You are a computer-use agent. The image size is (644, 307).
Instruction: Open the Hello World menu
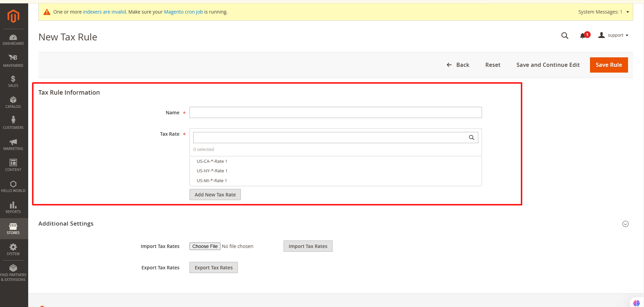(13, 187)
